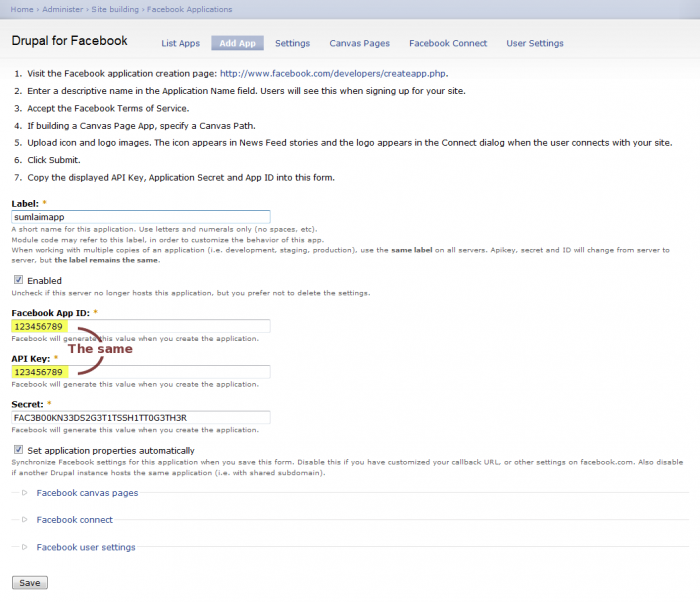This screenshot has height=602, width=700.
Task: Click into the Secret input field
Action: click(x=141, y=418)
